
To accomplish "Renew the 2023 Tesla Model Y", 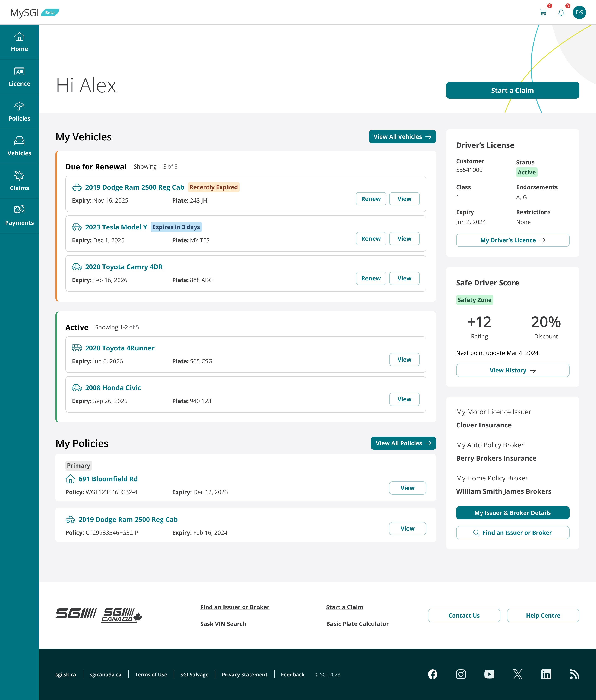I will (371, 239).
